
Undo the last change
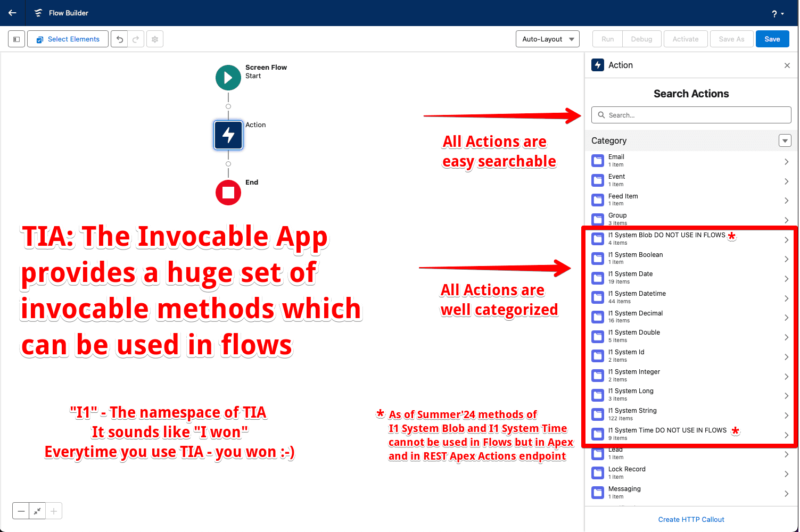[119, 39]
